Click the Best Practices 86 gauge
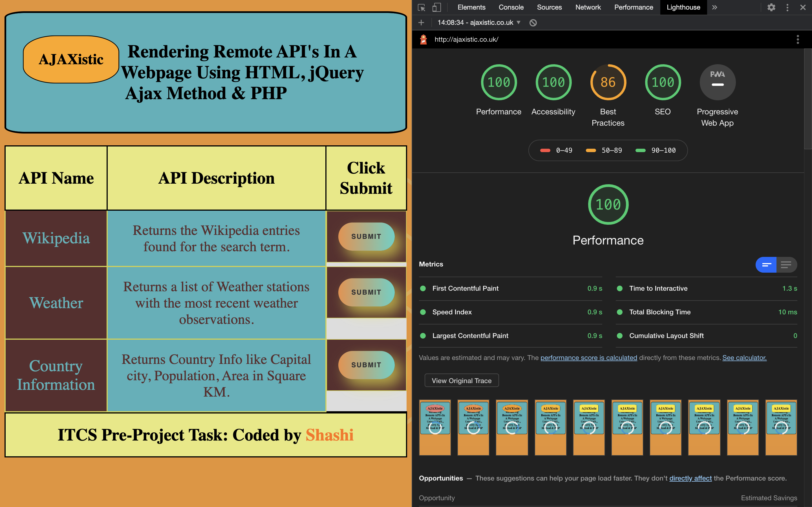The image size is (812, 507). pyautogui.click(x=608, y=82)
